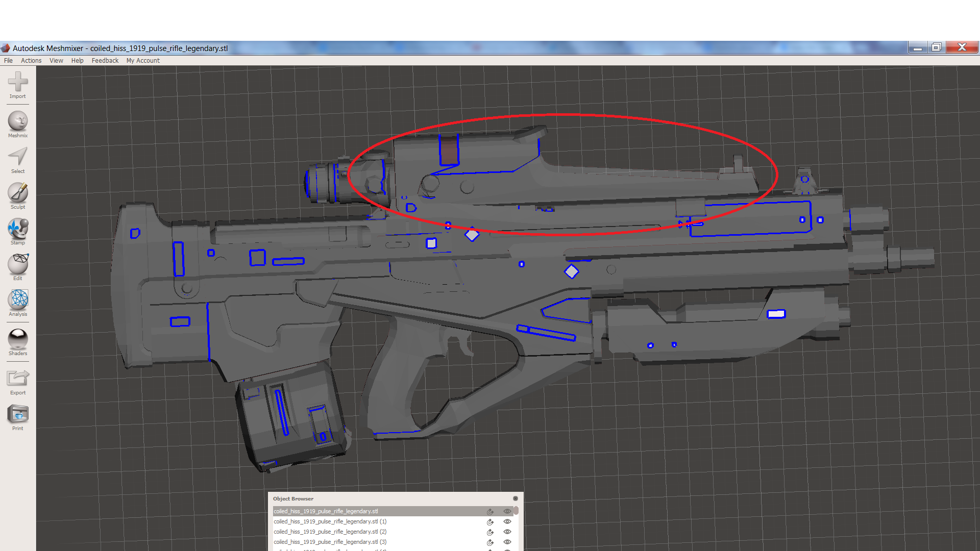Hide the first coiled_hiss rifle object
This screenshot has width=980, height=551.
pyautogui.click(x=507, y=511)
